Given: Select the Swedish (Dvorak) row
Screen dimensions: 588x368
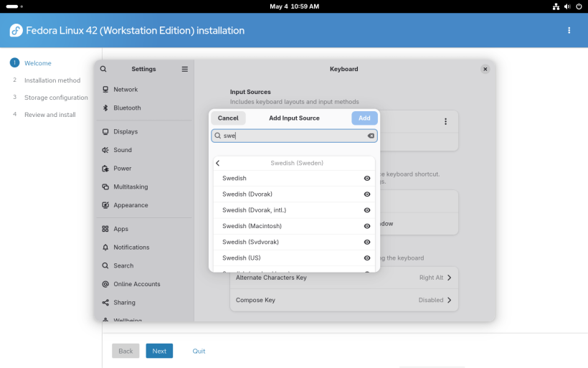Looking at the screenshot, I should 294,194.
